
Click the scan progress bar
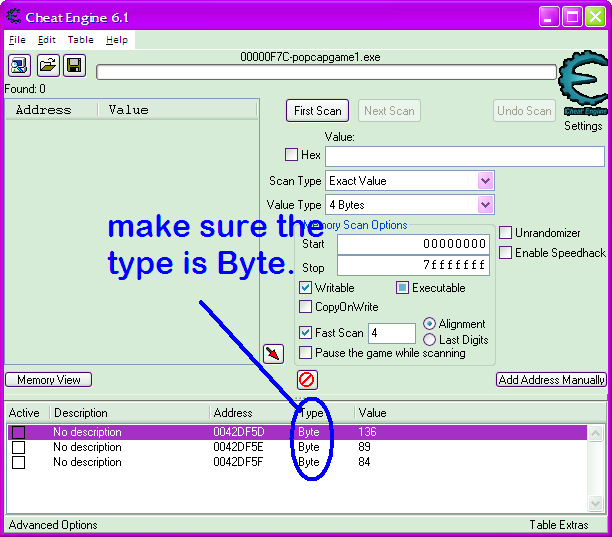326,72
